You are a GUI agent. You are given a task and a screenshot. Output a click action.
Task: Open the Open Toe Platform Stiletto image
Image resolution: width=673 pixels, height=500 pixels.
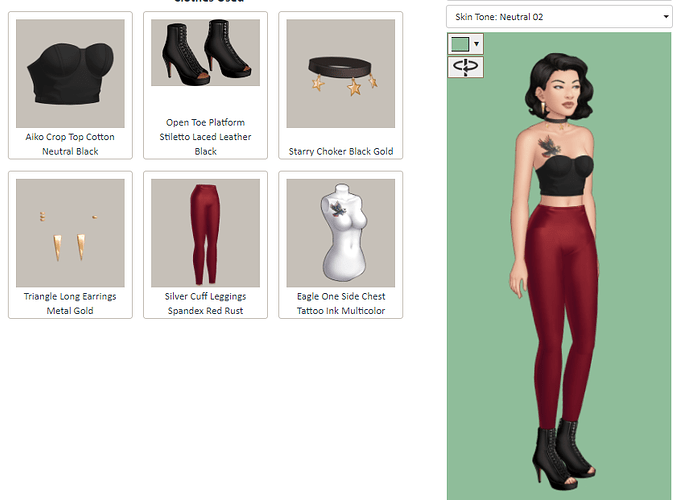point(206,52)
